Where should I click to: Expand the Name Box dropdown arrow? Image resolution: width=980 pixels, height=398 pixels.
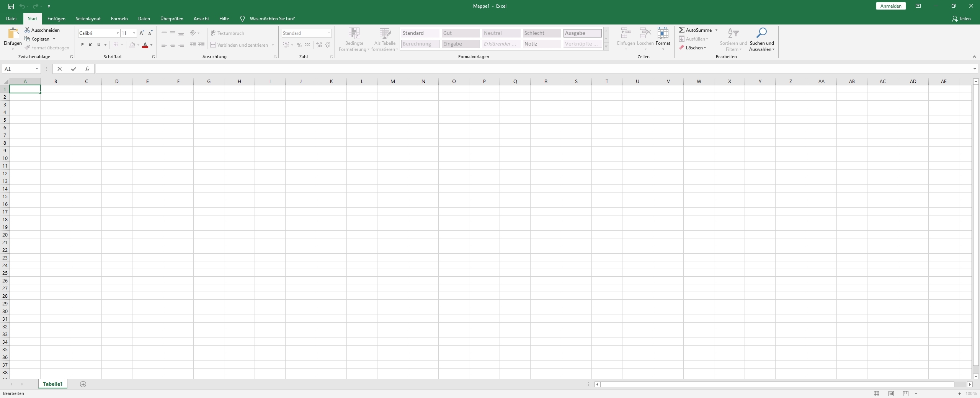pos(37,69)
